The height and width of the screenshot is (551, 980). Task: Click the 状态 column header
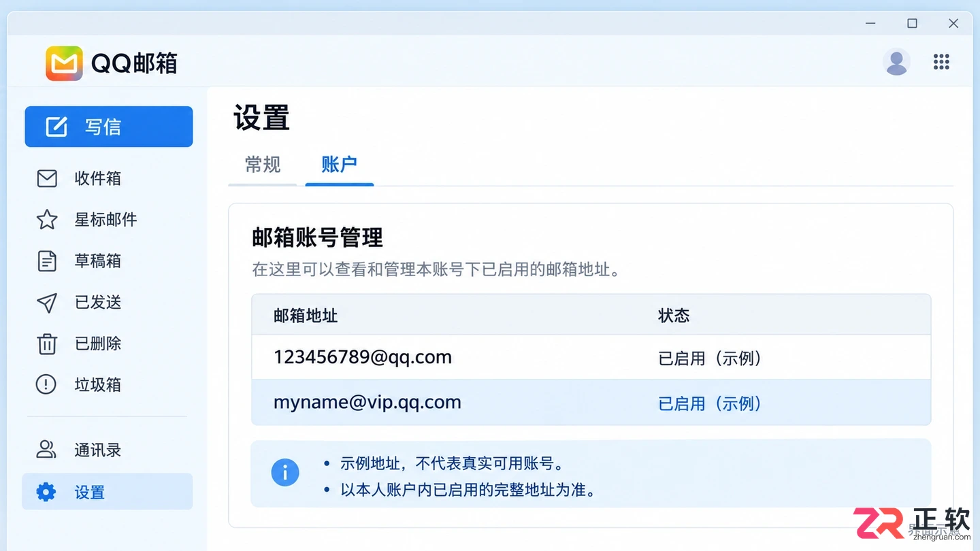[674, 316]
